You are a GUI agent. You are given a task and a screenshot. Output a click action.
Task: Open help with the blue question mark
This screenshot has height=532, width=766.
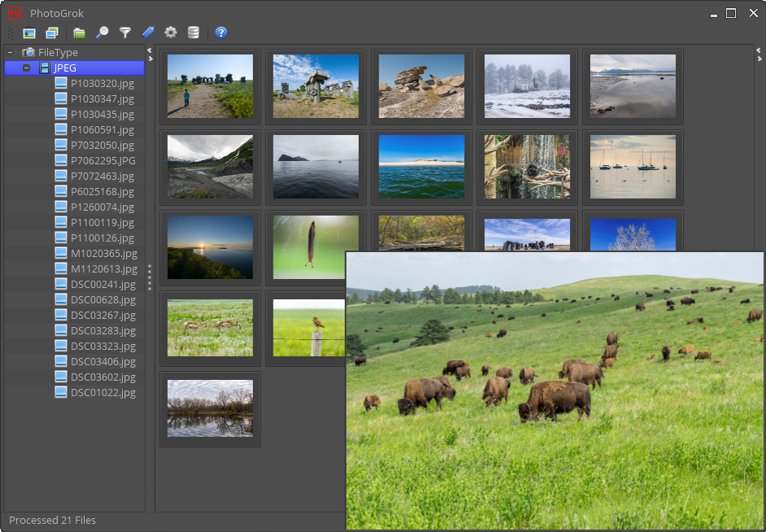[221, 33]
